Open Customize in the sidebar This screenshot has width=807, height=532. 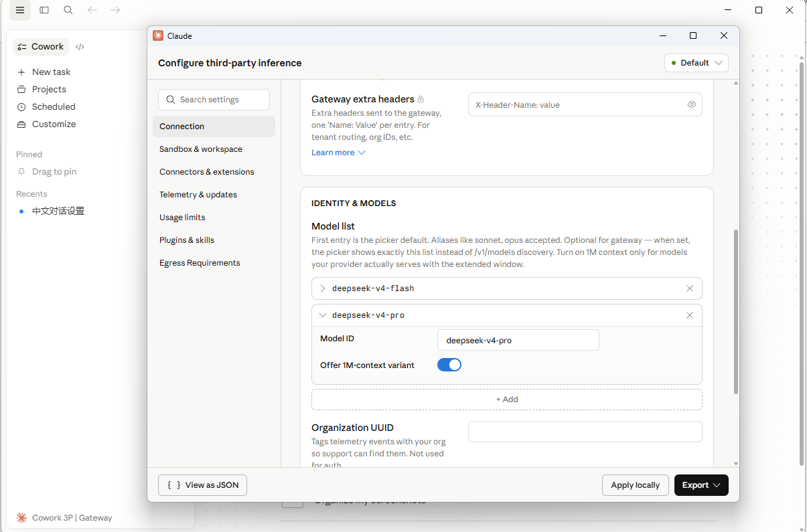(46, 124)
